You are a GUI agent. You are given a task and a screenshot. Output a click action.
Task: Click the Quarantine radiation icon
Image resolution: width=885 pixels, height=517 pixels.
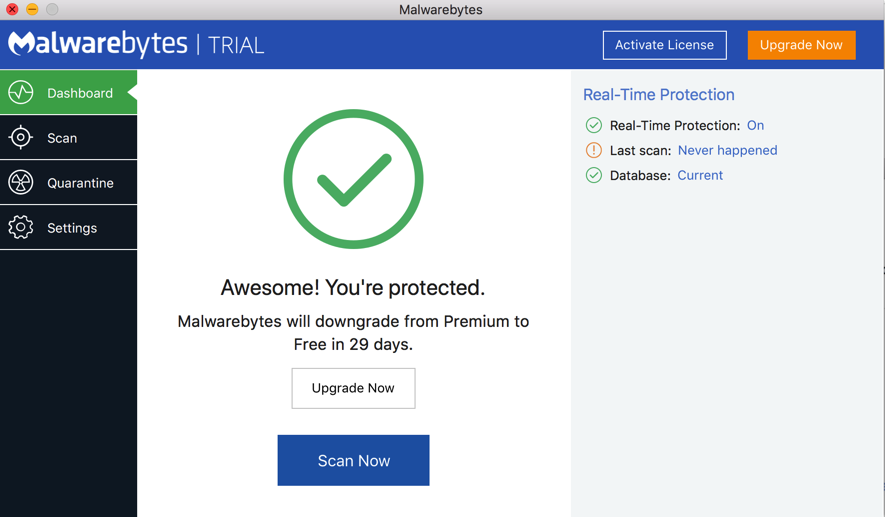point(21,182)
